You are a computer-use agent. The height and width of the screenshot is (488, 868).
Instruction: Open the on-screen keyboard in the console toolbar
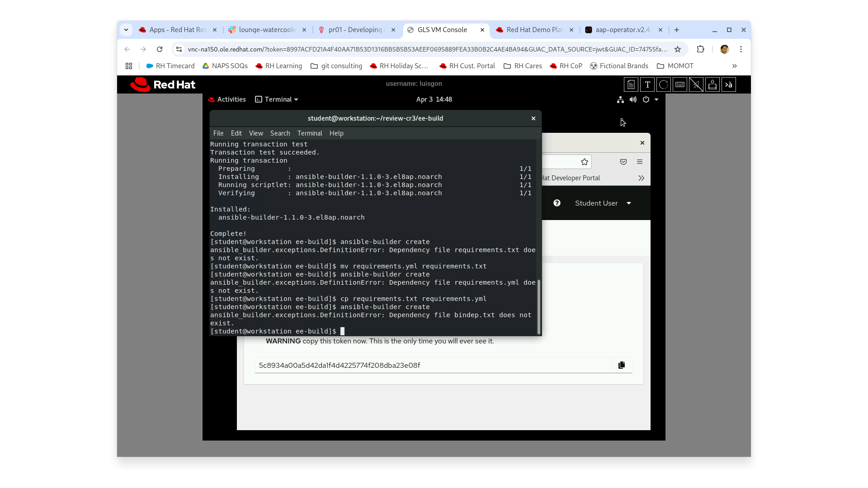(x=679, y=84)
